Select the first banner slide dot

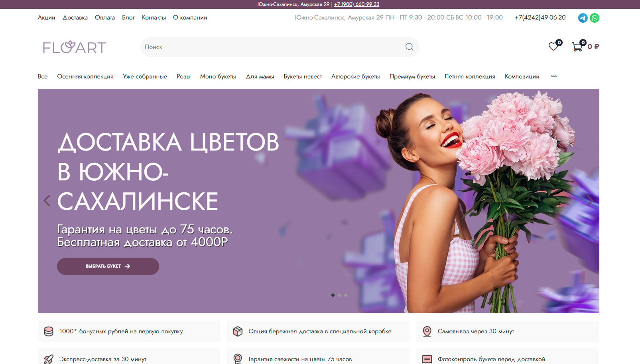pos(333,295)
